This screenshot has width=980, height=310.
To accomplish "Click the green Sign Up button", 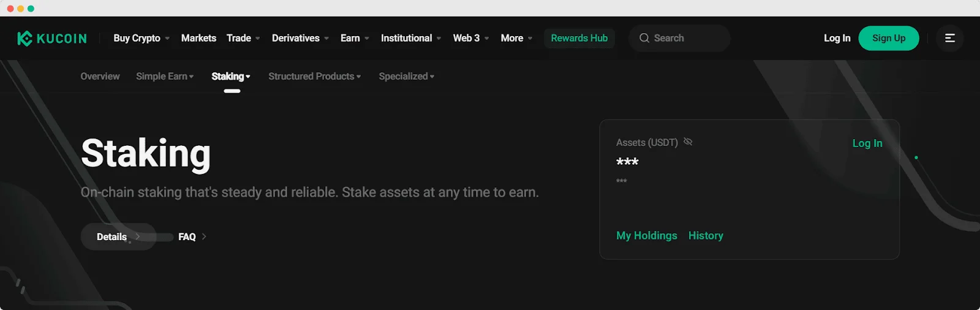I will click(888, 38).
